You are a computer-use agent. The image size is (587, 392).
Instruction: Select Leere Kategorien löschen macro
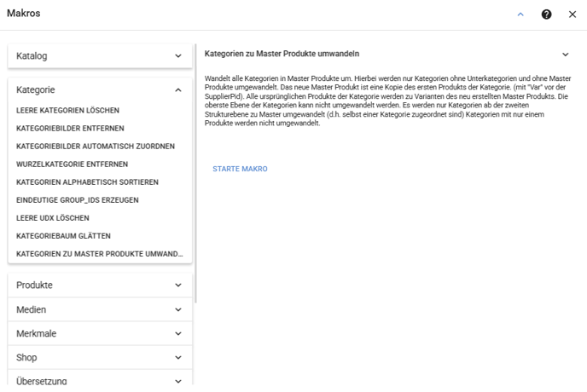[67, 110]
